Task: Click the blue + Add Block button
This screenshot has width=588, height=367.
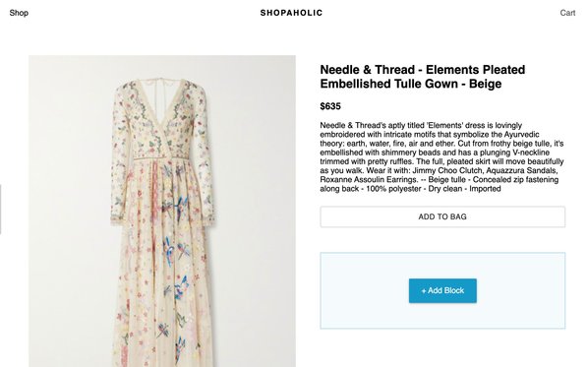Action: click(x=442, y=290)
